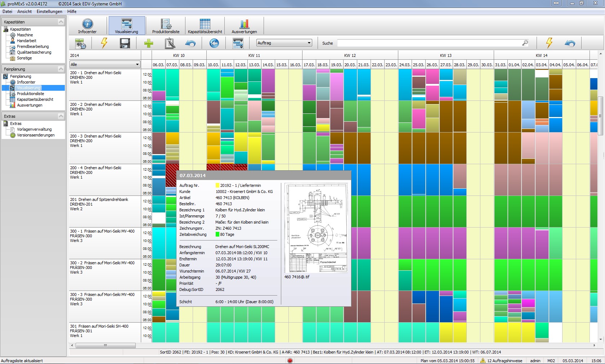Screen dimensions: 605x364
Task: Open the Auftrag dropdown
Action: pos(284,43)
